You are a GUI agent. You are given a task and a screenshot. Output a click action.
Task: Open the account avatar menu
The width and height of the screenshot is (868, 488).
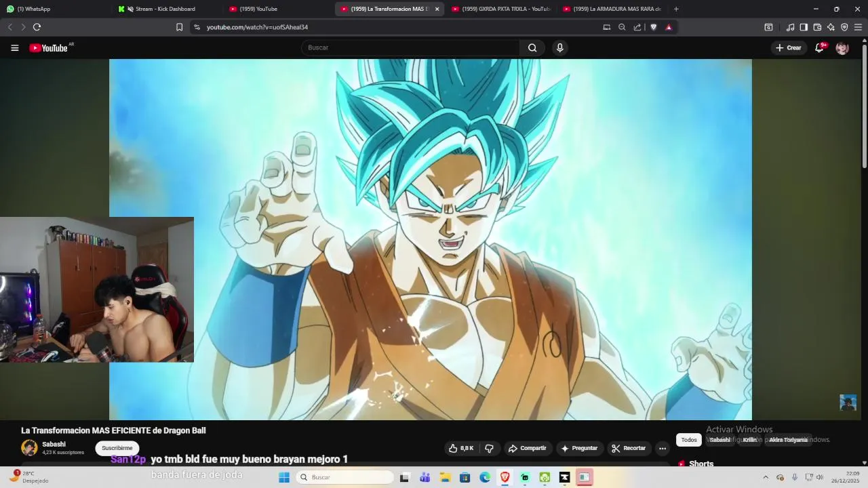click(842, 48)
